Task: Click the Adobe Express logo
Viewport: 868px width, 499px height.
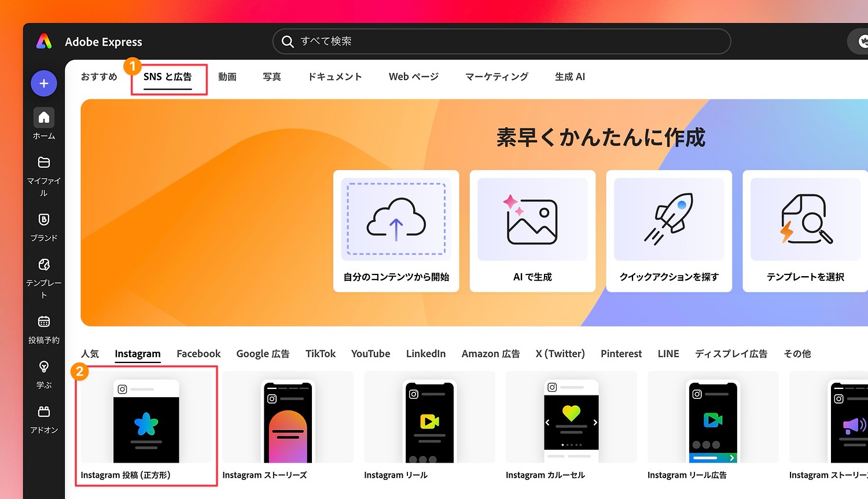Action: (x=44, y=42)
